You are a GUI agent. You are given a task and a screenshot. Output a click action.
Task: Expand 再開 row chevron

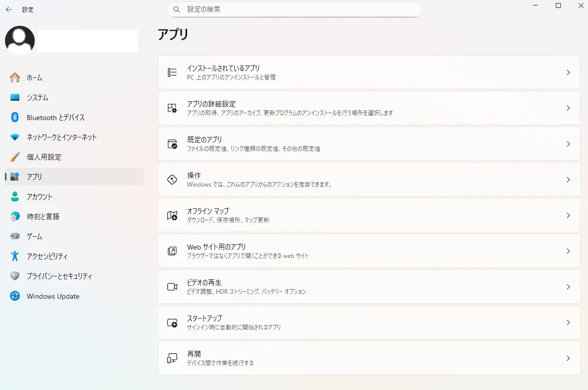[x=568, y=358]
